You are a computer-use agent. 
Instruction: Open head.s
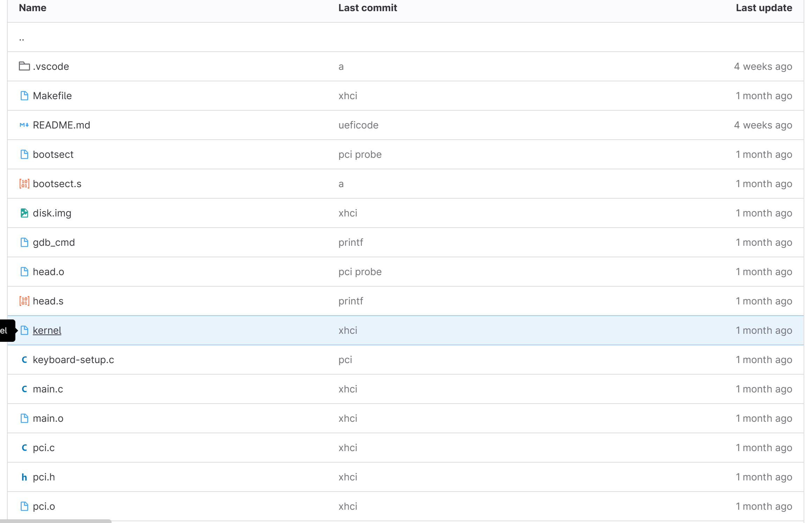(x=48, y=301)
